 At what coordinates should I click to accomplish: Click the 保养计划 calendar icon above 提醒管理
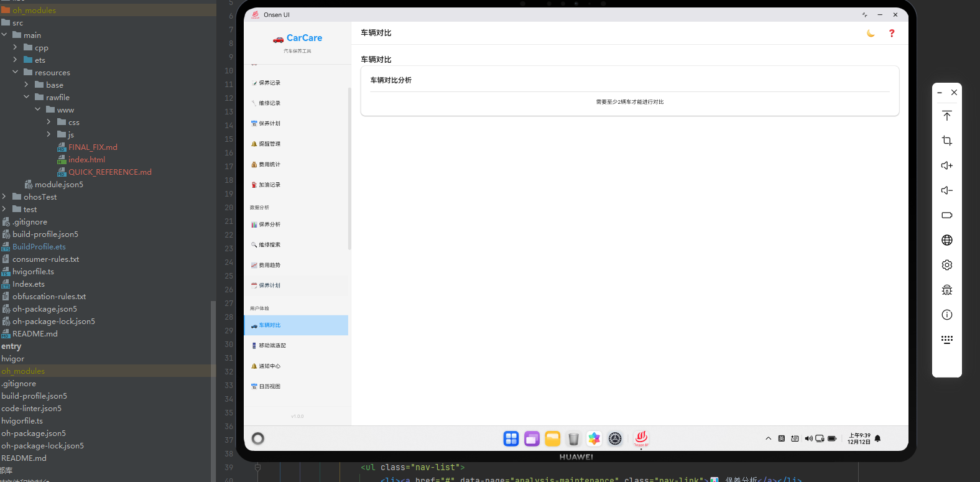[x=254, y=123]
